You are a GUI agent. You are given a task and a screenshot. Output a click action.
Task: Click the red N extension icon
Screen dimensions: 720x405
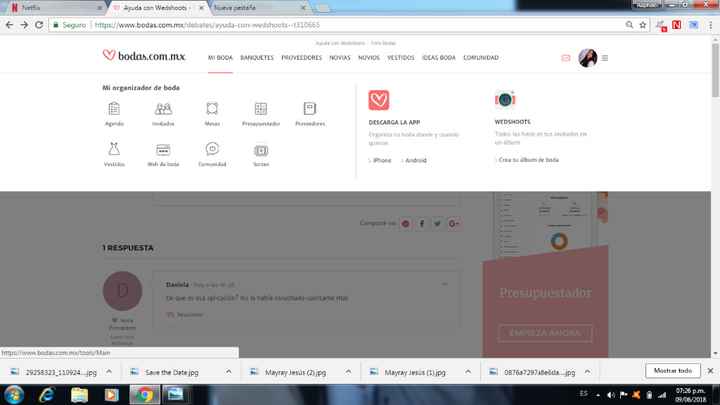point(676,25)
